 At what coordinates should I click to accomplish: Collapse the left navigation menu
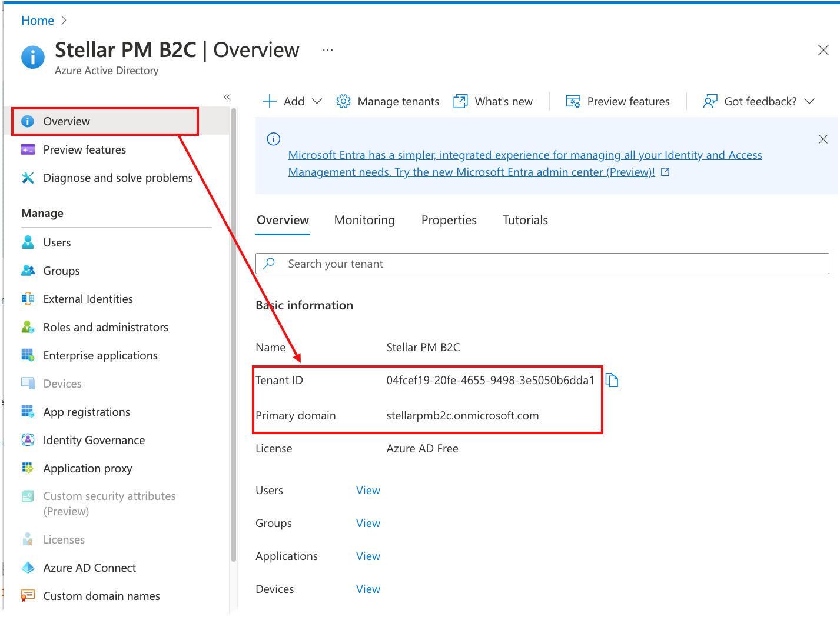click(227, 97)
